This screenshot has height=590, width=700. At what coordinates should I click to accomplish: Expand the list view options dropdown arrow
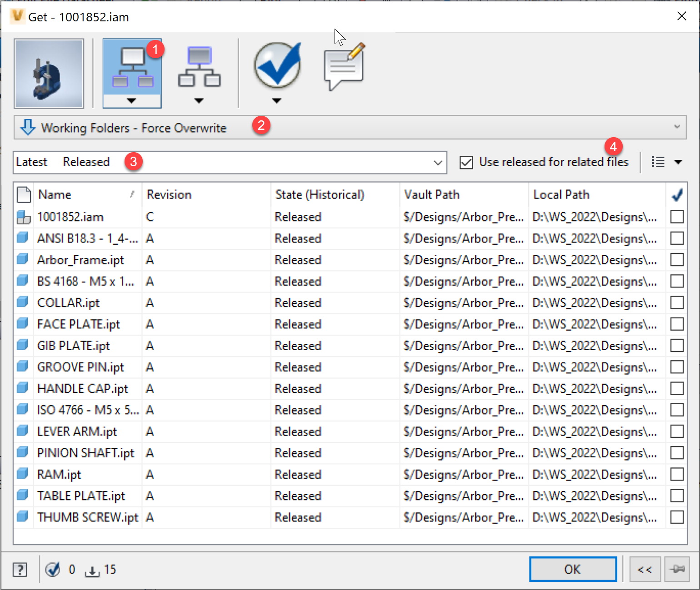point(678,162)
